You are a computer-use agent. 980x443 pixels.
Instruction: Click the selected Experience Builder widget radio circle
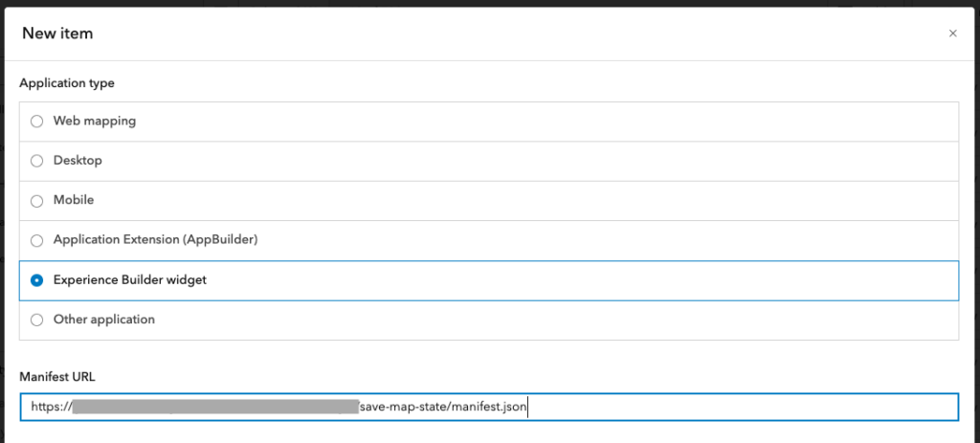(x=37, y=280)
